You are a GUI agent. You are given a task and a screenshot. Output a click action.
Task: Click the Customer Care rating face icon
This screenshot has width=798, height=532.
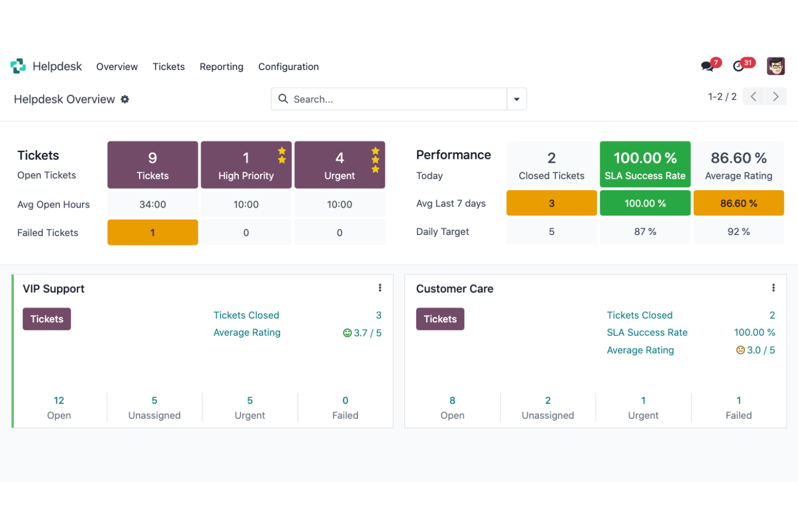(740, 350)
